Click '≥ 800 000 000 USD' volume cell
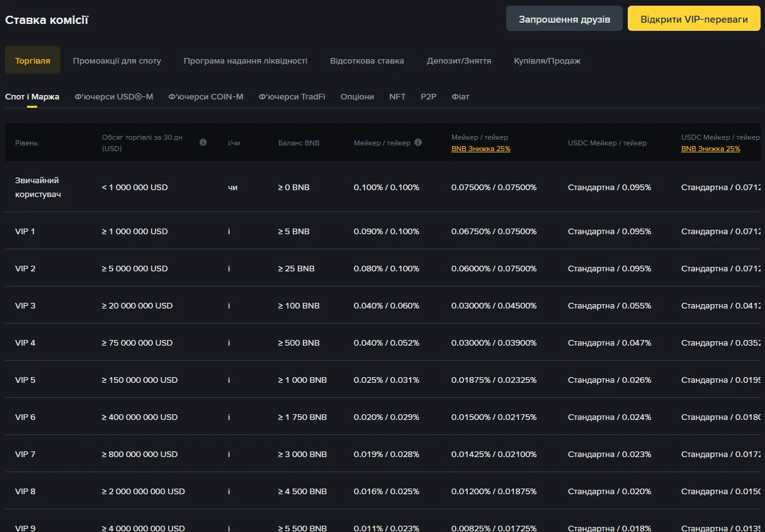 [140, 454]
